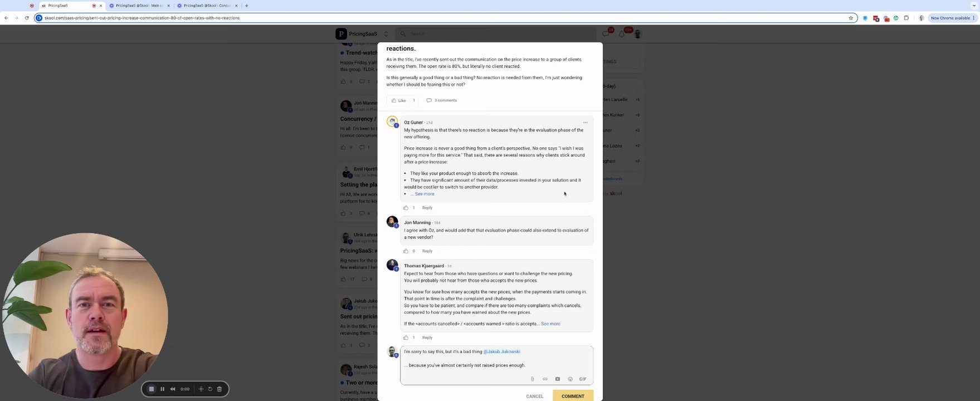Screen dimensions: 980x401
Task: Open a new browser tab
Action: coord(246,6)
